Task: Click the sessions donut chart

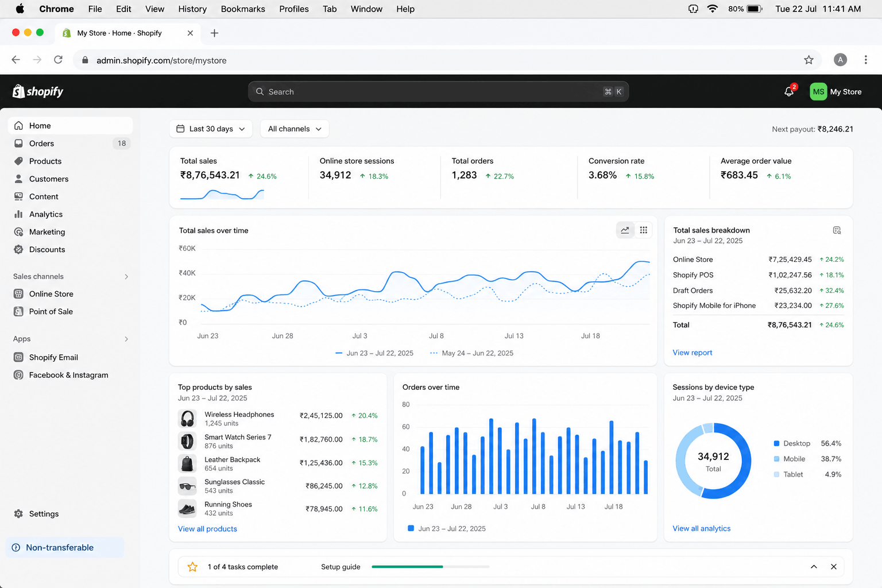Action: [x=713, y=461]
